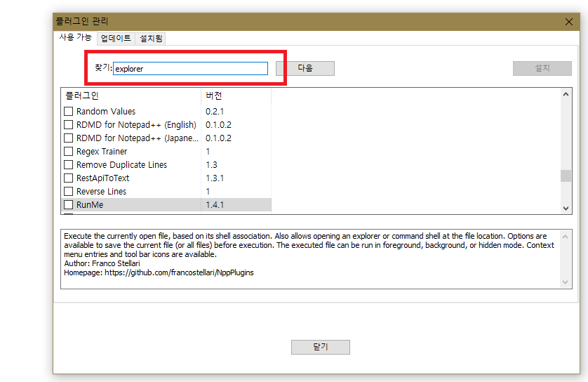This screenshot has width=588, height=382.
Task: Click version 1.4.1 cell
Action: coord(215,205)
